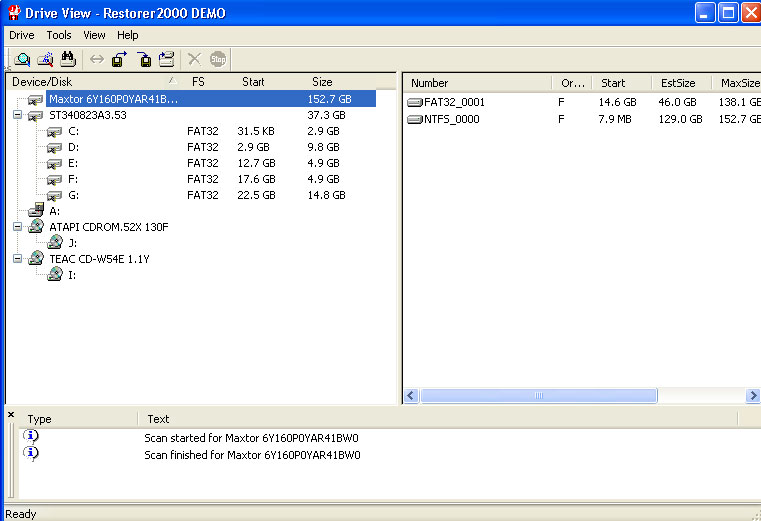Sort by the FS column header
The height and width of the screenshot is (521, 761).
coord(199,82)
